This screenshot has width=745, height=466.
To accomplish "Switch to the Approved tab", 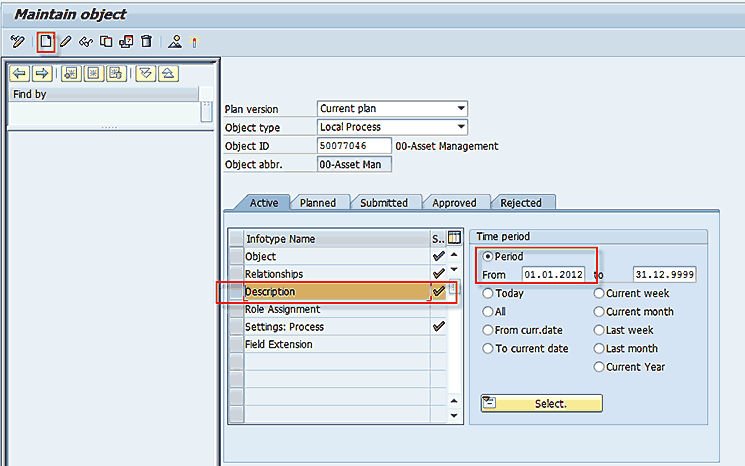I will [454, 203].
